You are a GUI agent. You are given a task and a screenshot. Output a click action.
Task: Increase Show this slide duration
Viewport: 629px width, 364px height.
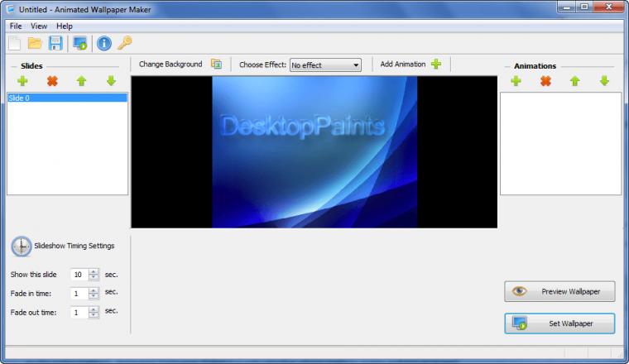[94, 271]
